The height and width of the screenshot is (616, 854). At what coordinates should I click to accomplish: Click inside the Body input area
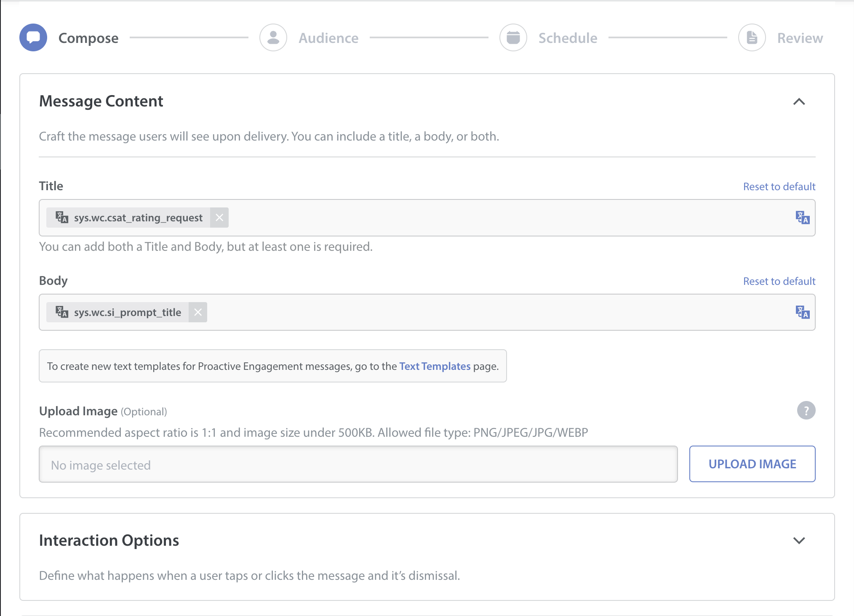(x=463, y=312)
